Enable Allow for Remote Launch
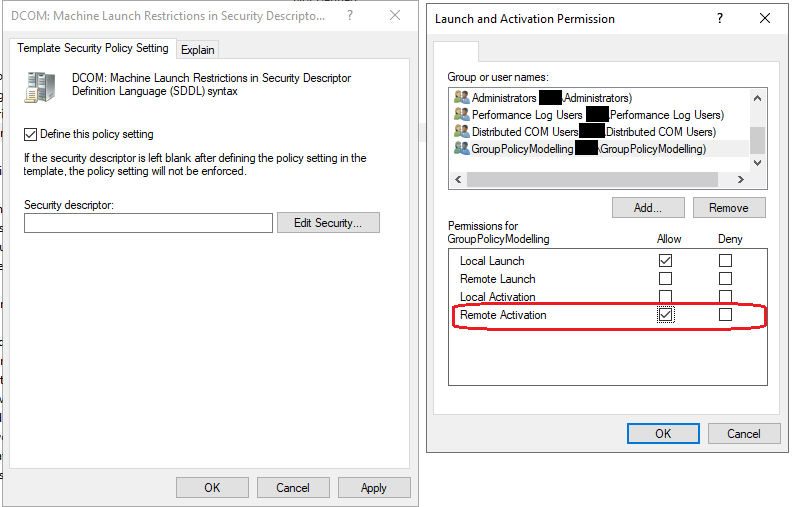This screenshot has height=507, width=793. tap(665, 279)
